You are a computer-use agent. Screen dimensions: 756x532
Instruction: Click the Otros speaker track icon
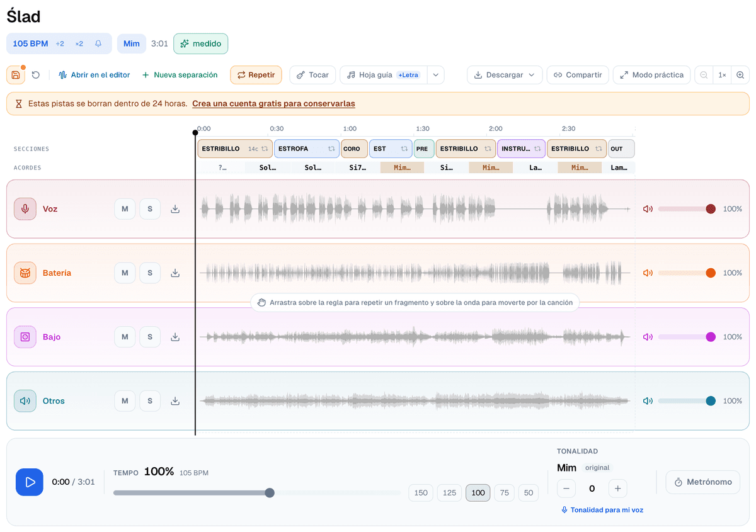pyautogui.click(x=25, y=401)
